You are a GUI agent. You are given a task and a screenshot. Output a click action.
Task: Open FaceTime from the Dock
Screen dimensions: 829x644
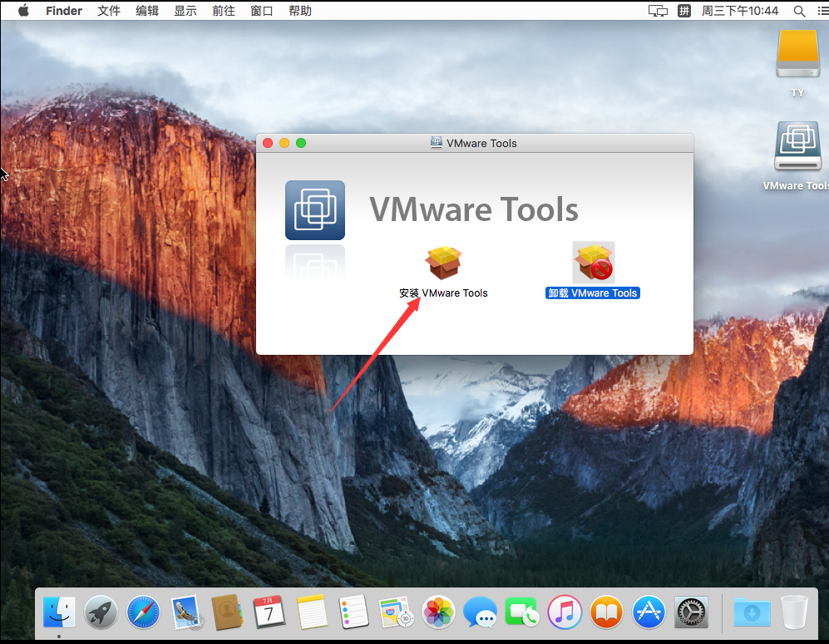522,612
